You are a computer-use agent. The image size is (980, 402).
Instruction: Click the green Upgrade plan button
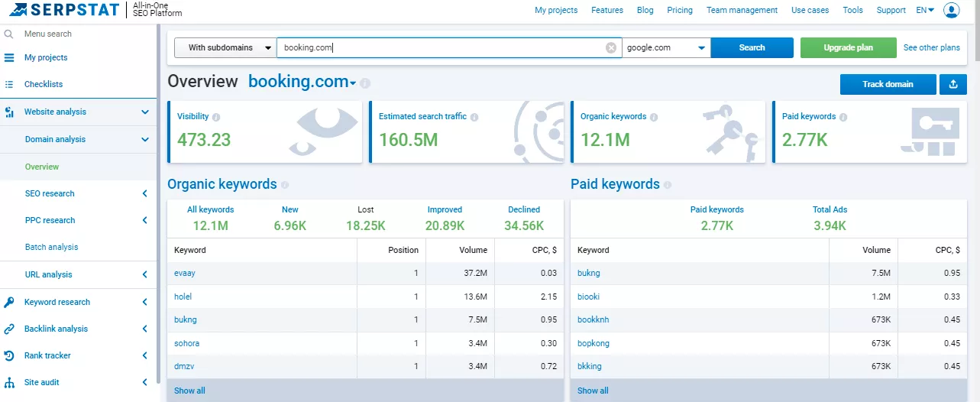click(848, 47)
